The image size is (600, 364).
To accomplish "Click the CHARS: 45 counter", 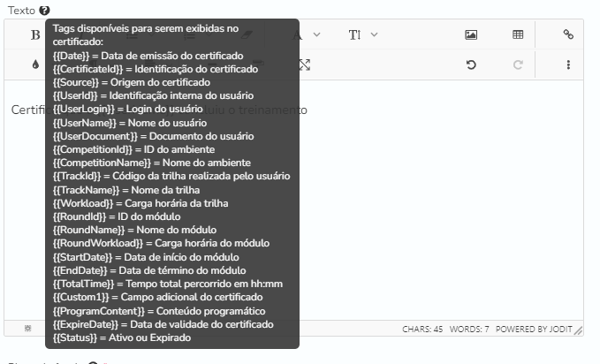I will coord(422,330).
